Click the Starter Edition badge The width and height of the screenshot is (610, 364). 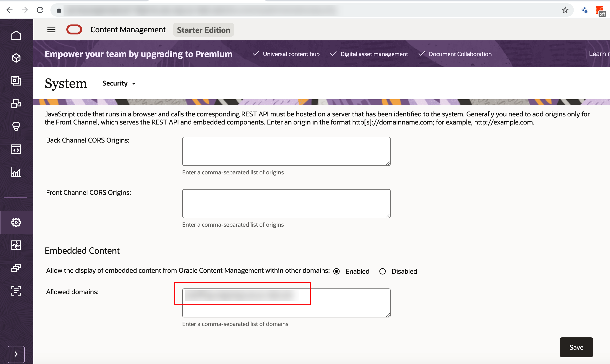click(203, 30)
